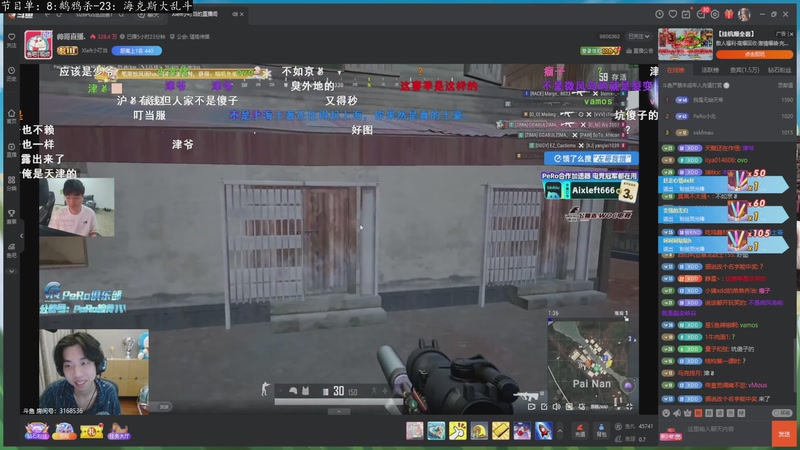Click the orange 发送 send button

coord(784,433)
